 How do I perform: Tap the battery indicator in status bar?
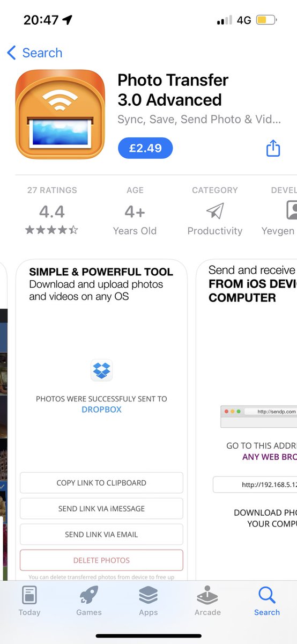click(x=266, y=20)
